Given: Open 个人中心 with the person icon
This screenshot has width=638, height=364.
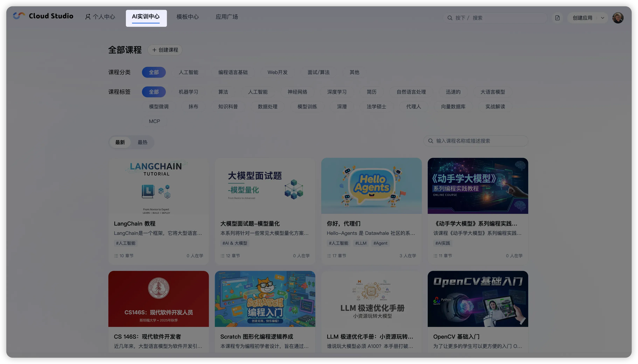Looking at the screenshot, I should [88, 17].
